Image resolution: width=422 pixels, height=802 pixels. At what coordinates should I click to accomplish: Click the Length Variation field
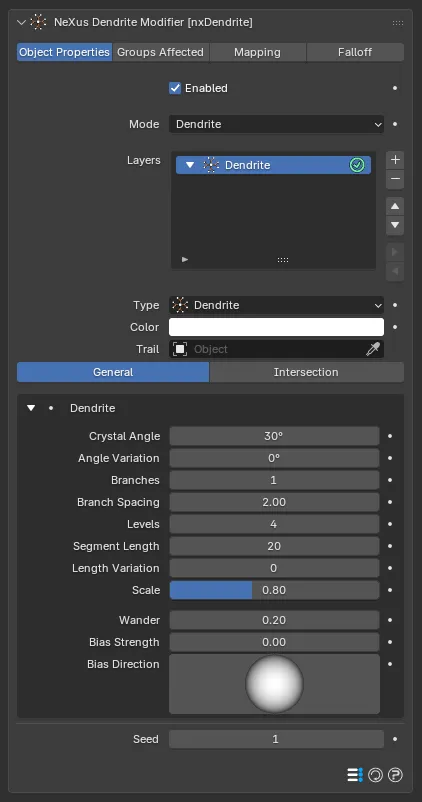(x=274, y=568)
